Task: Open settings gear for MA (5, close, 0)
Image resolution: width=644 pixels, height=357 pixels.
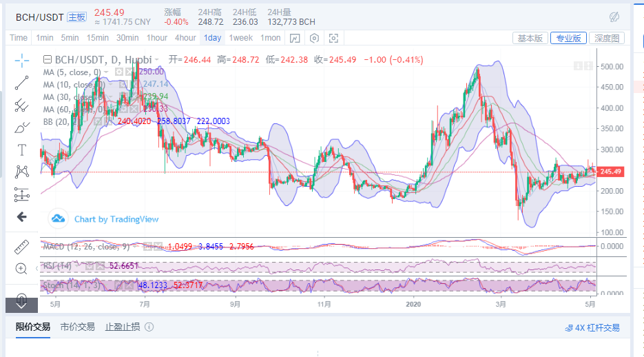Action: (x=118, y=72)
